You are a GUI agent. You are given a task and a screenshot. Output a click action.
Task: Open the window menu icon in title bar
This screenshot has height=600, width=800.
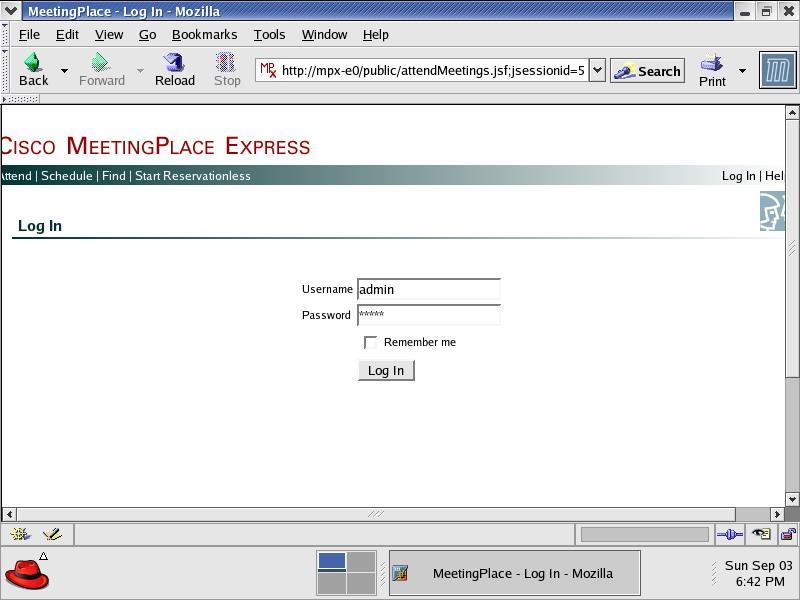[x=11, y=10]
